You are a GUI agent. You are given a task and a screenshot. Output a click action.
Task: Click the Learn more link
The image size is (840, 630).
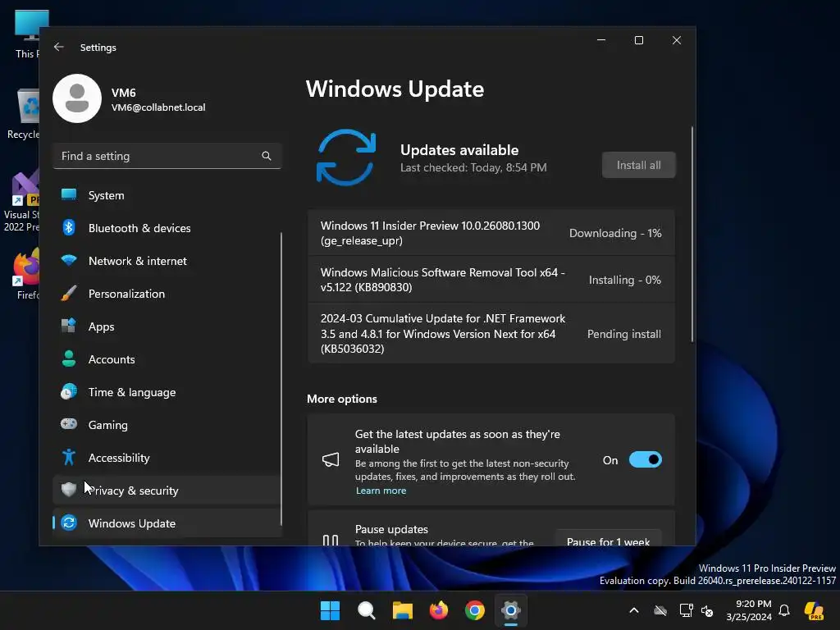(381, 491)
